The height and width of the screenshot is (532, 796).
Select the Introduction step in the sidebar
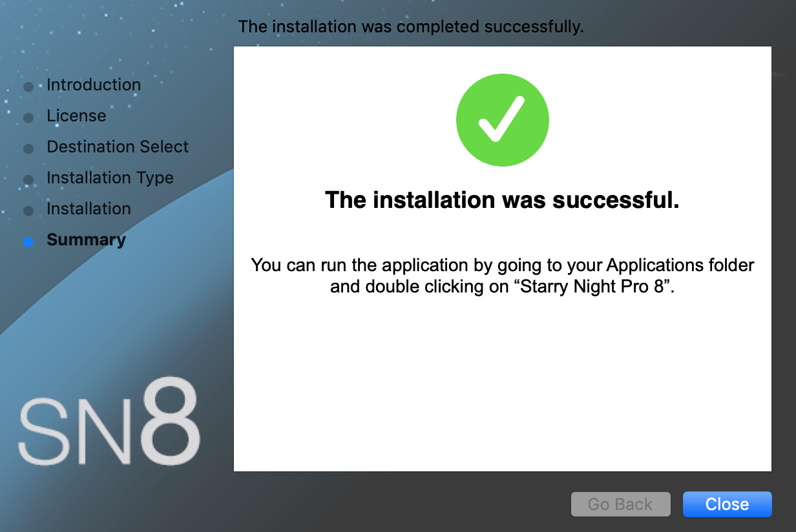click(94, 85)
